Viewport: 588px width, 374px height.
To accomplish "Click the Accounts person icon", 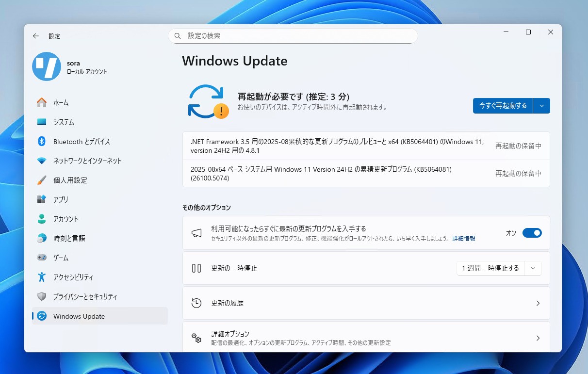I will [x=42, y=219].
